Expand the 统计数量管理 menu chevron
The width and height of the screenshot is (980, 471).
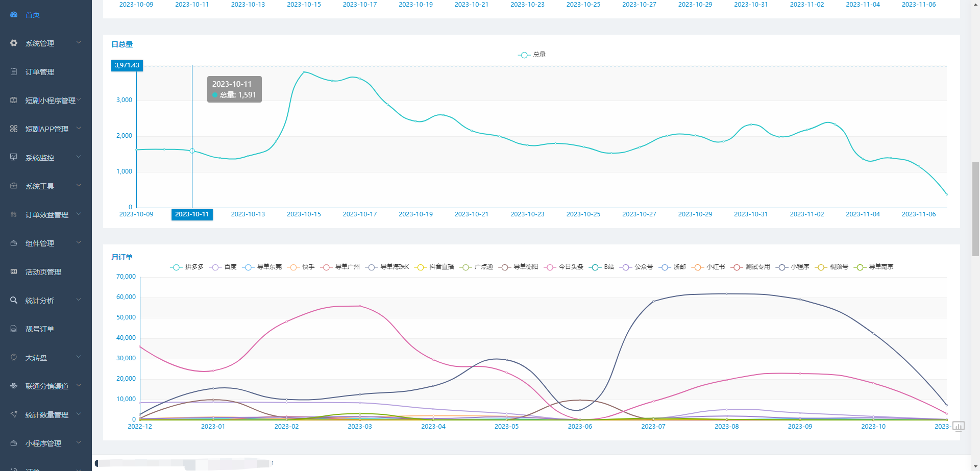[x=79, y=414]
